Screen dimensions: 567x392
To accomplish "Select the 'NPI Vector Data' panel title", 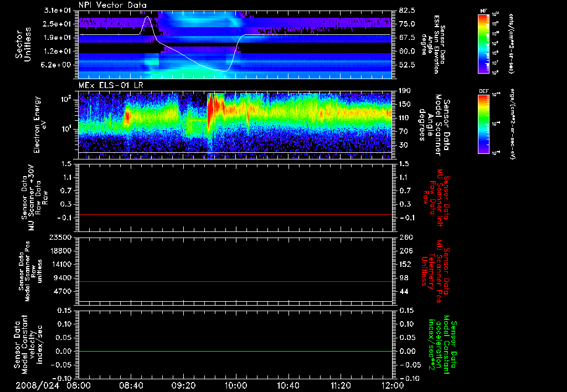I will (112, 5).
